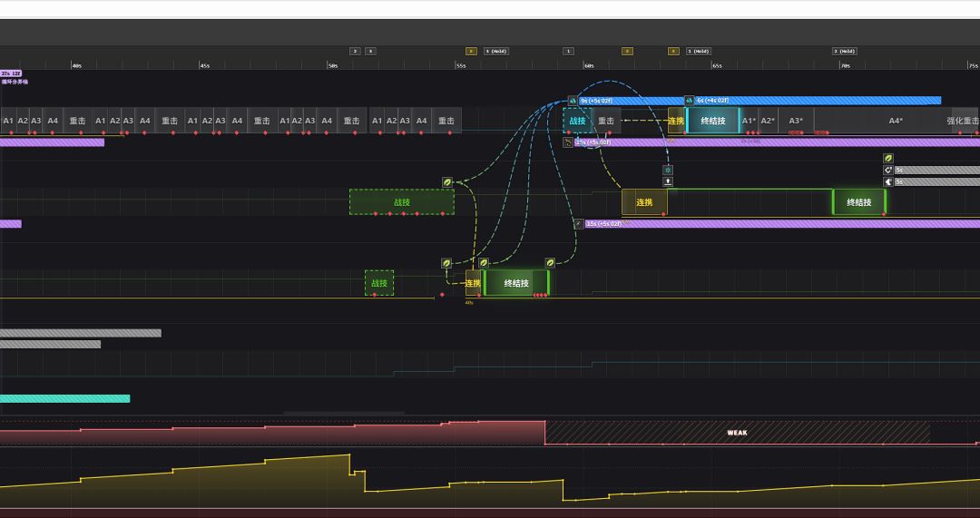Click the 37s 12f loop boundary marker
The width and height of the screenshot is (980, 518).
11,73
